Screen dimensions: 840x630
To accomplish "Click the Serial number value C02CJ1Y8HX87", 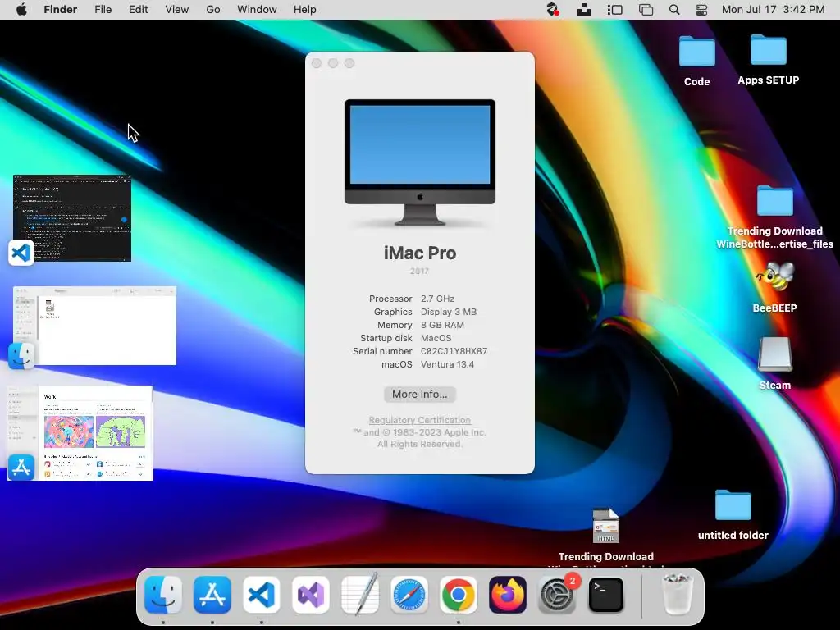I will coord(454,351).
